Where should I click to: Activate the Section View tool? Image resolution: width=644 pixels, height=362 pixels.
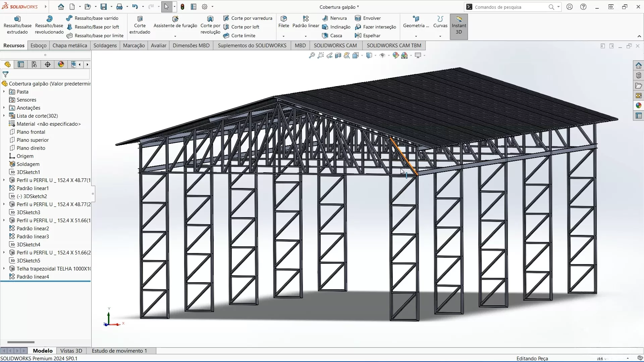tap(338, 56)
